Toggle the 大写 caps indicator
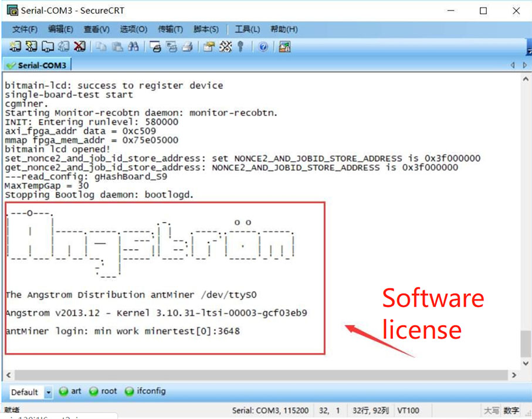 tap(492, 410)
